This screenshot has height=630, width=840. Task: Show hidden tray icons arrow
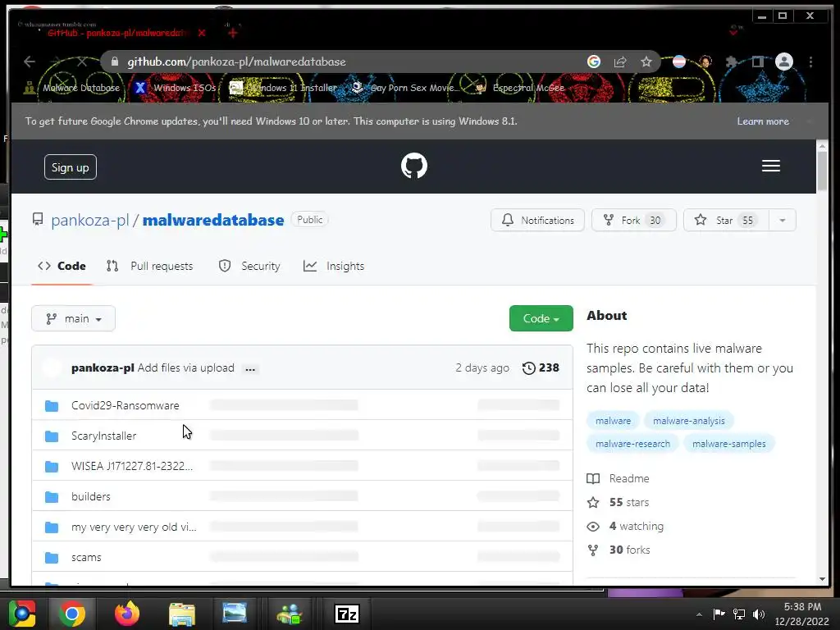(699, 614)
